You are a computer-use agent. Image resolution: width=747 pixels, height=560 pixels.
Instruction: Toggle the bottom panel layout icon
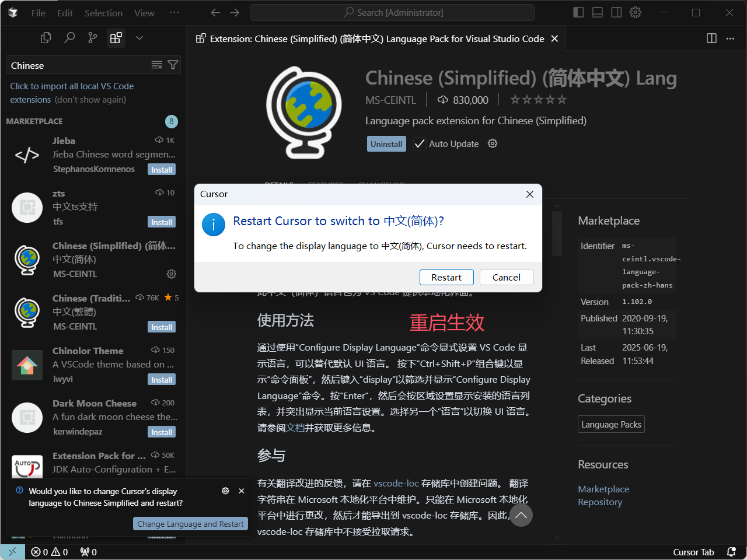(598, 12)
